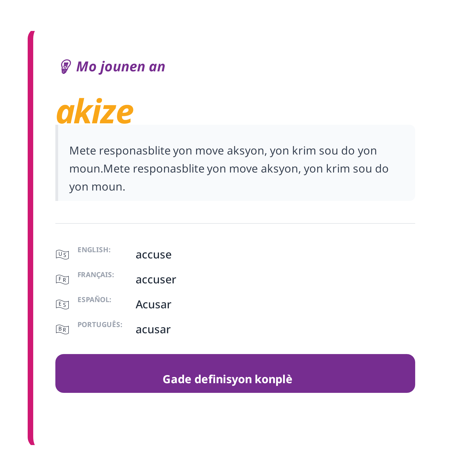465x476 pixels.
Task: Click the US flag to hear English pronunciation
Action: 63,255
